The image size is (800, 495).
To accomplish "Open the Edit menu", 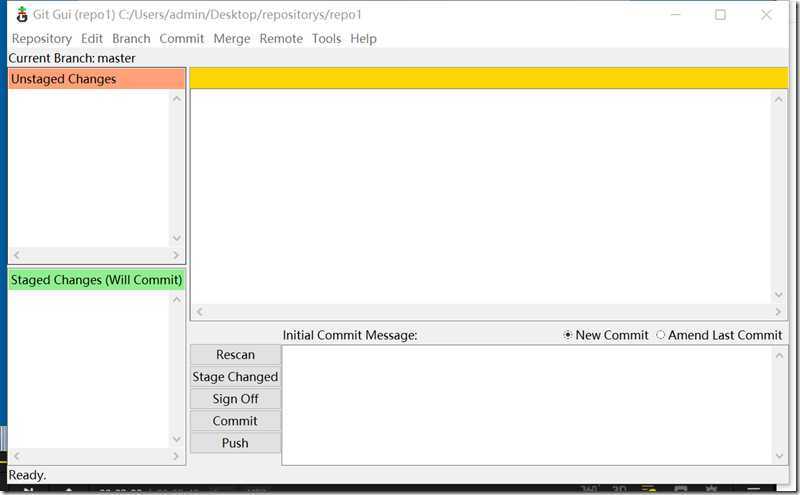I will point(92,39).
